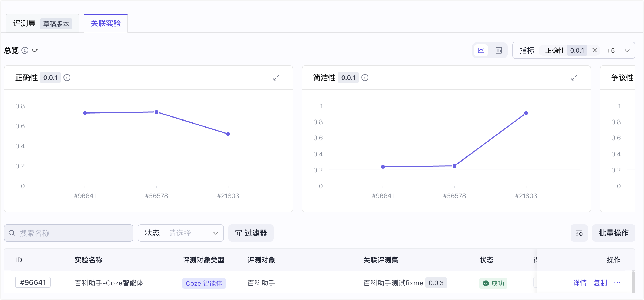Select the 关联实验 tab
Image resolution: width=644 pixels, height=300 pixels.
pos(106,24)
